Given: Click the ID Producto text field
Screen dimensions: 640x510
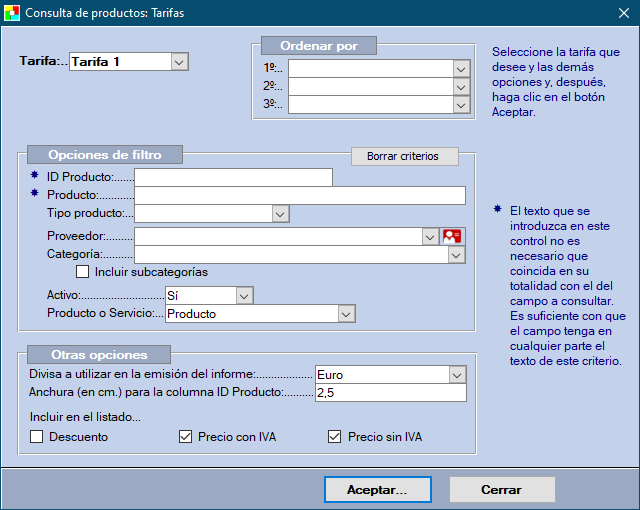Looking at the screenshot, I should (x=233, y=177).
